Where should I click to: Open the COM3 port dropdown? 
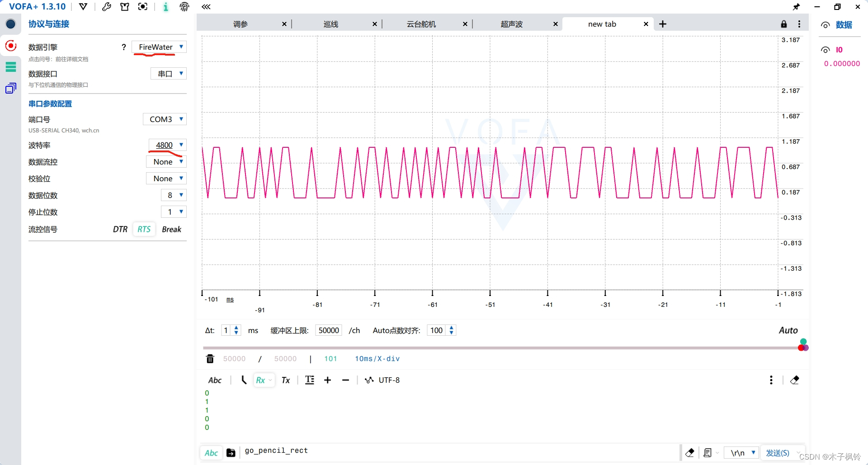point(165,119)
